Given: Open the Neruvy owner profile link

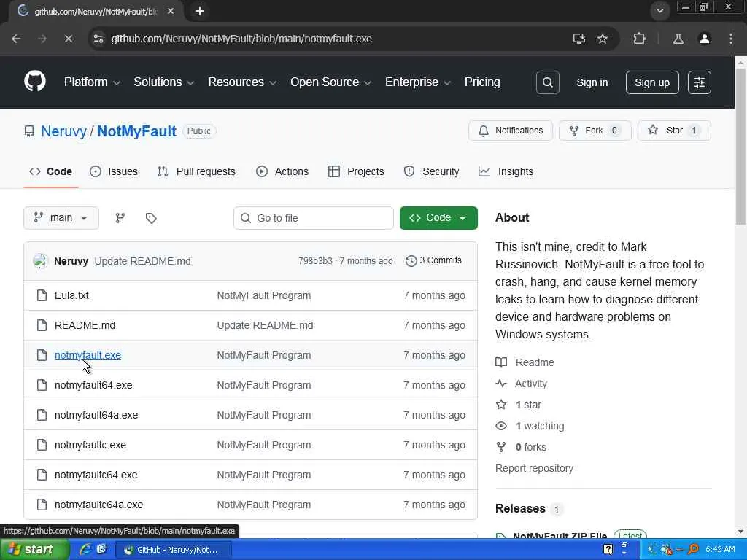Looking at the screenshot, I should [64, 131].
